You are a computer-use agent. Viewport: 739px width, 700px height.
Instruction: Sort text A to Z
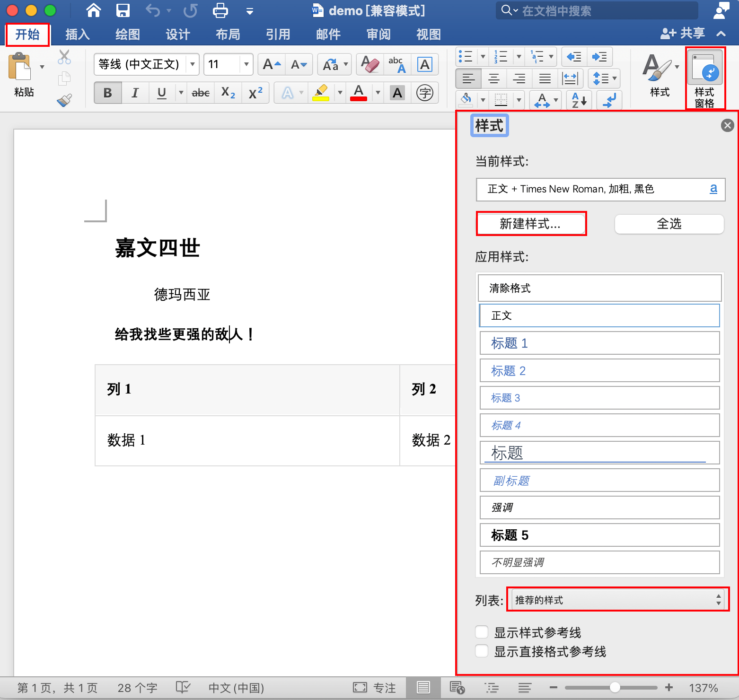[x=579, y=100]
